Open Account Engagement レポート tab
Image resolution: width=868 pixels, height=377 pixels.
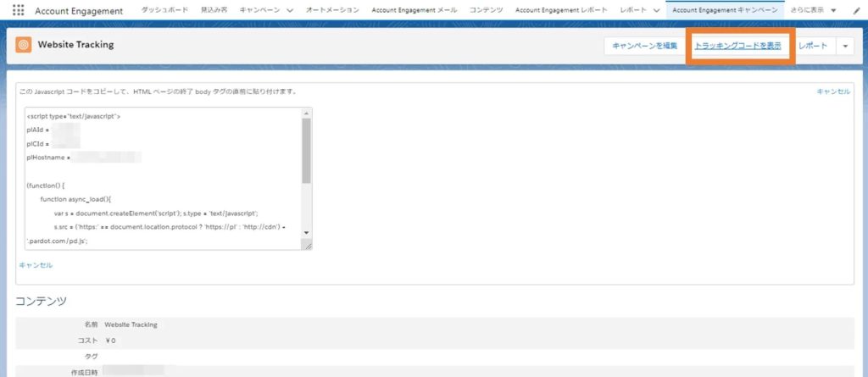(561, 10)
